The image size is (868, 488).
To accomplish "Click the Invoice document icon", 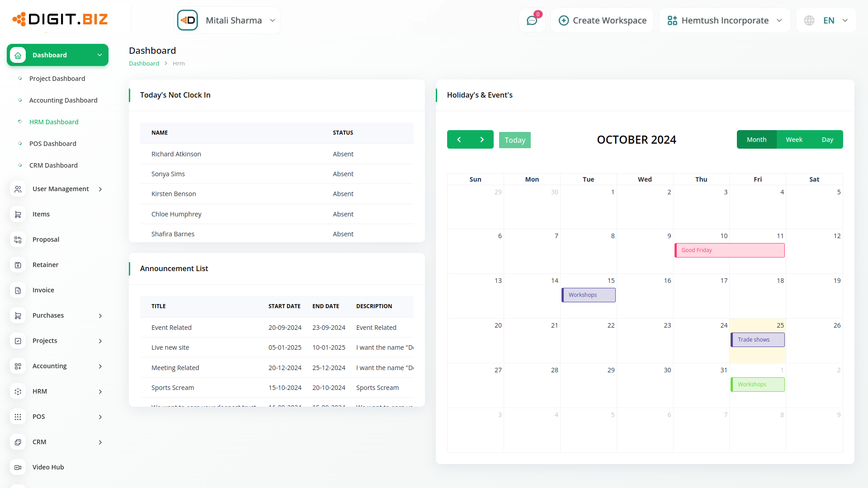I will tap(18, 290).
